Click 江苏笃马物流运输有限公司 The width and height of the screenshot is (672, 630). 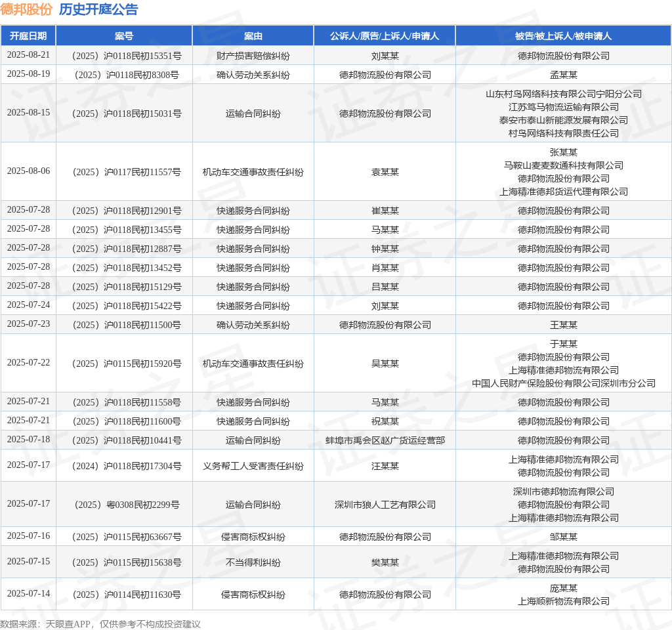[564, 107]
